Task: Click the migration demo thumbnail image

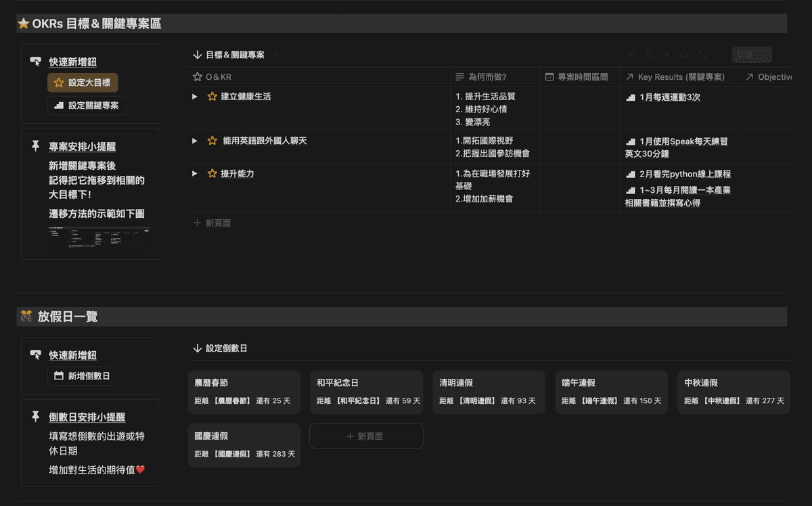Action: click(x=99, y=238)
